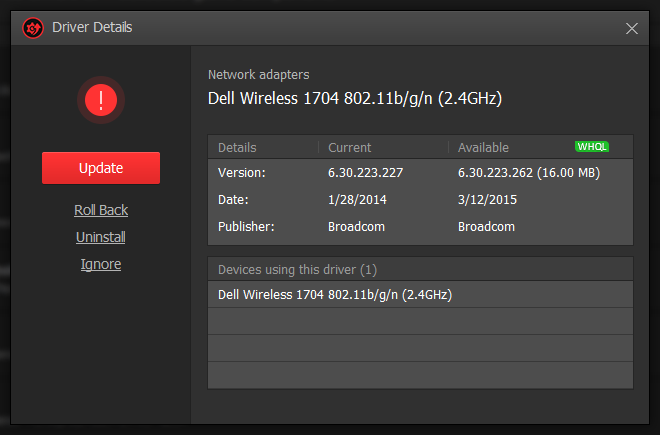Select the Details column header
The width and height of the screenshot is (660, 435).
[x=237, y=147]
